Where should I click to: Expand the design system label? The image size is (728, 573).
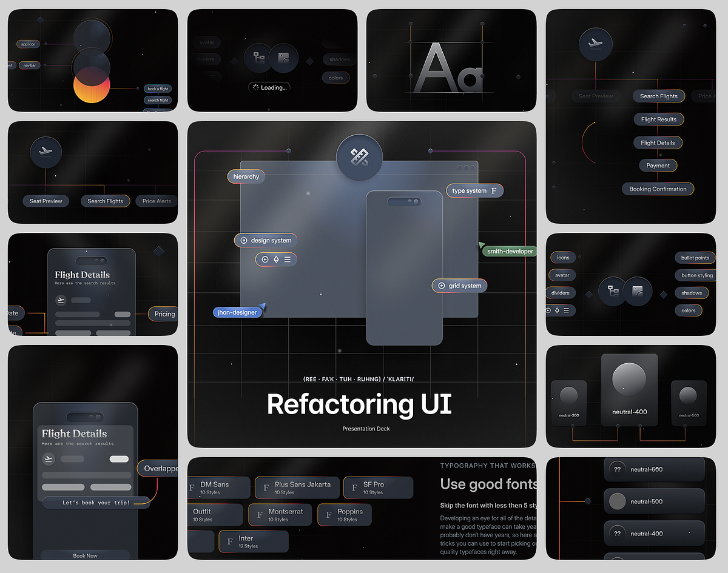[x=265, y=240]
